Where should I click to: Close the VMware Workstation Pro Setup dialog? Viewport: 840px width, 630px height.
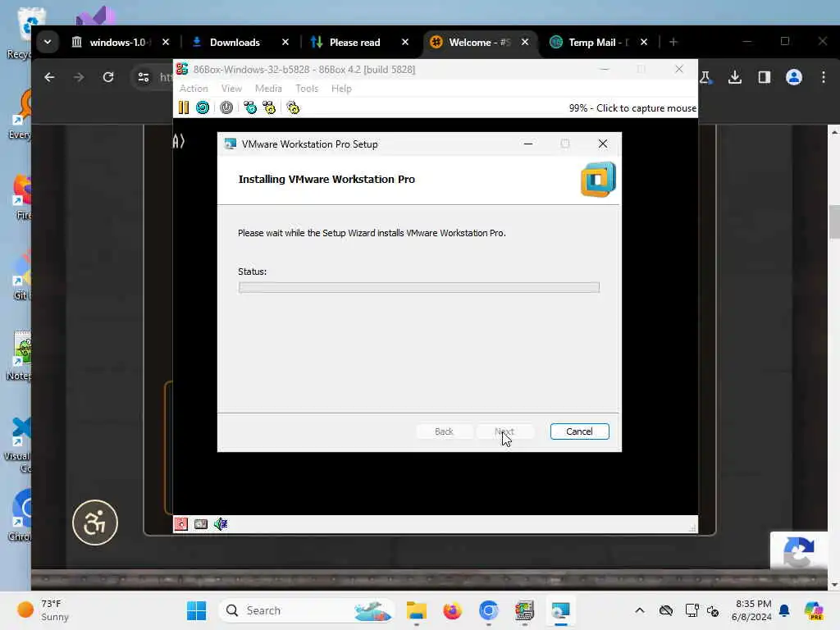[x=603, y=144]
